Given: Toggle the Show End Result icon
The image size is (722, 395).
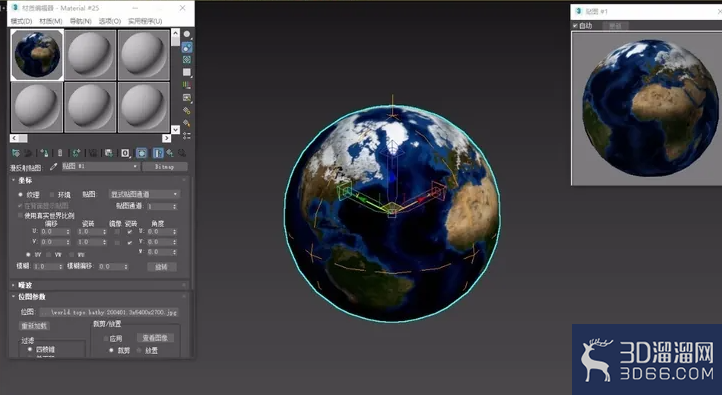Looking at the screenshot, I should (x=157, y=153).
